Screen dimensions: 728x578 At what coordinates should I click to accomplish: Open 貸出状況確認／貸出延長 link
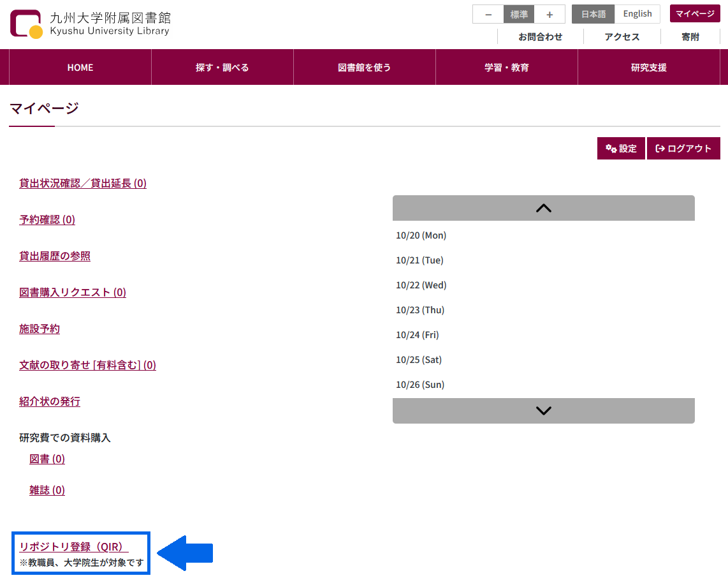(x=83, y=184)
